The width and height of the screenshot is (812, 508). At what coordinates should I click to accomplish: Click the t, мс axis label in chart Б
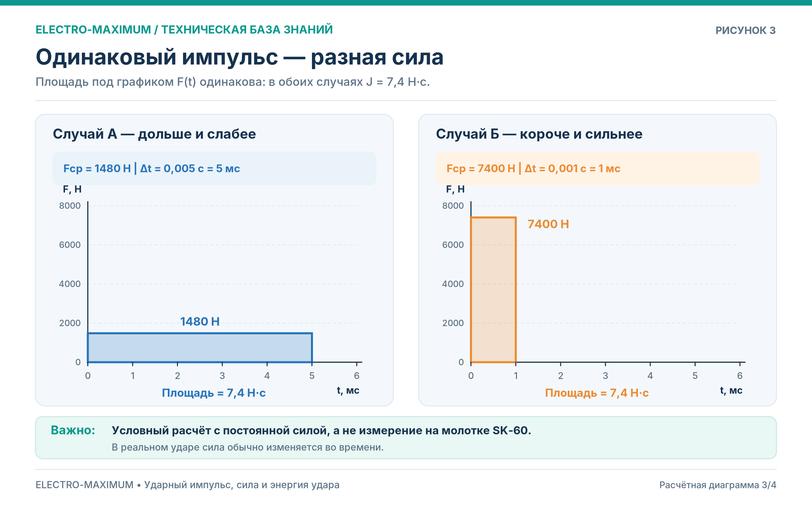[731, 390]
